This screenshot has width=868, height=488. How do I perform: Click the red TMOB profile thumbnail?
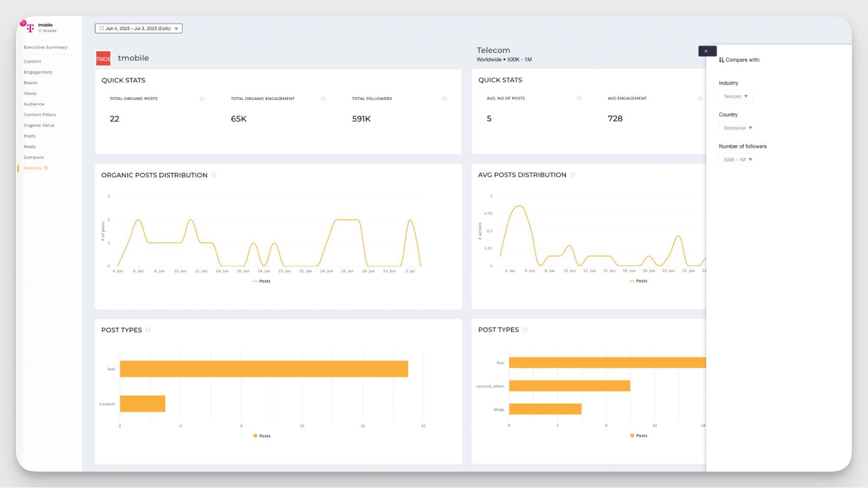click(x=103, y=59)
